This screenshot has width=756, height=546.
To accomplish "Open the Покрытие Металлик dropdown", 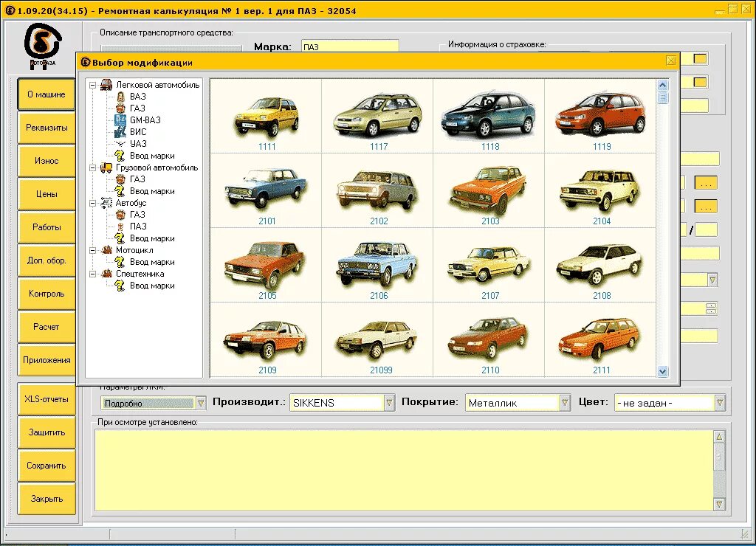I will (565, 403).
